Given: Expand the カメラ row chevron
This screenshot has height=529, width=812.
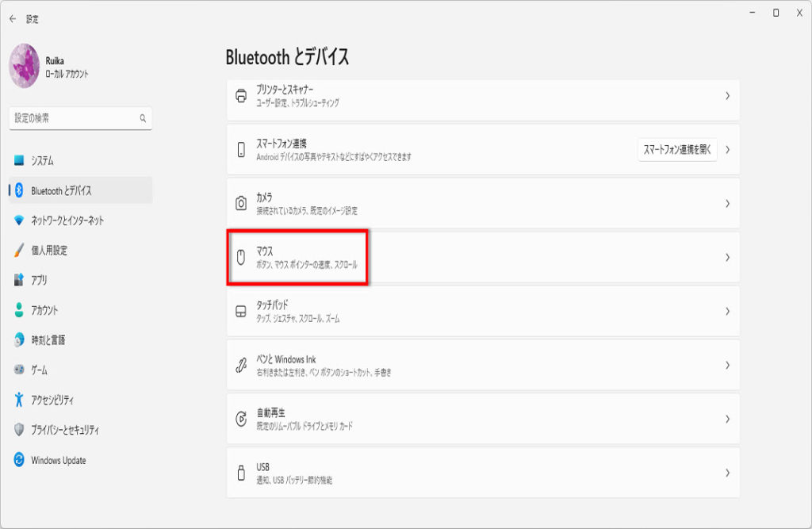Looking at the screenshot, I should tap(726, 204).
